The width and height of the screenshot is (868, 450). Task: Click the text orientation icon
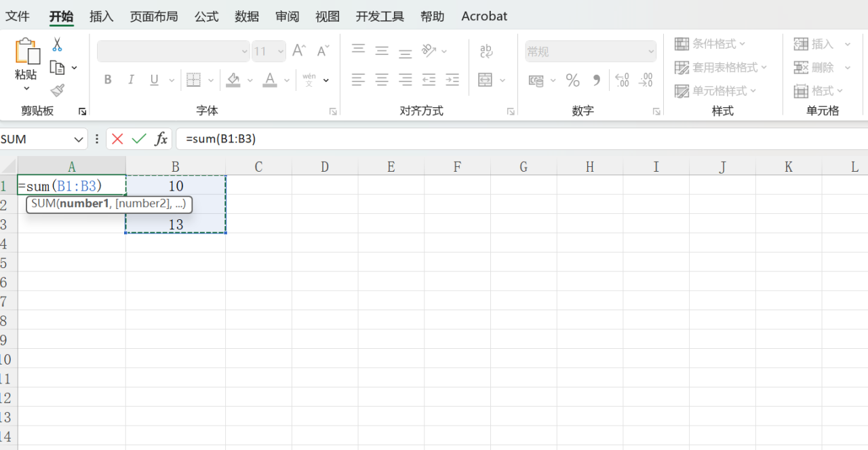(429, 51)
